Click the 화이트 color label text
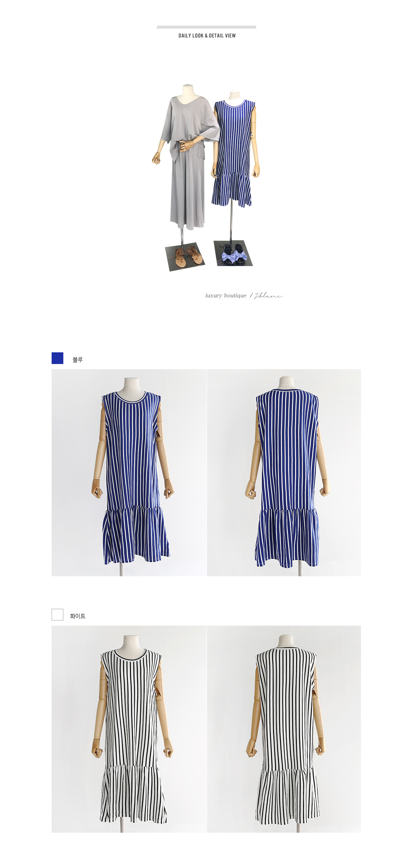The height and width of the screenshot is (868, 413). click(x=78, y=616)
